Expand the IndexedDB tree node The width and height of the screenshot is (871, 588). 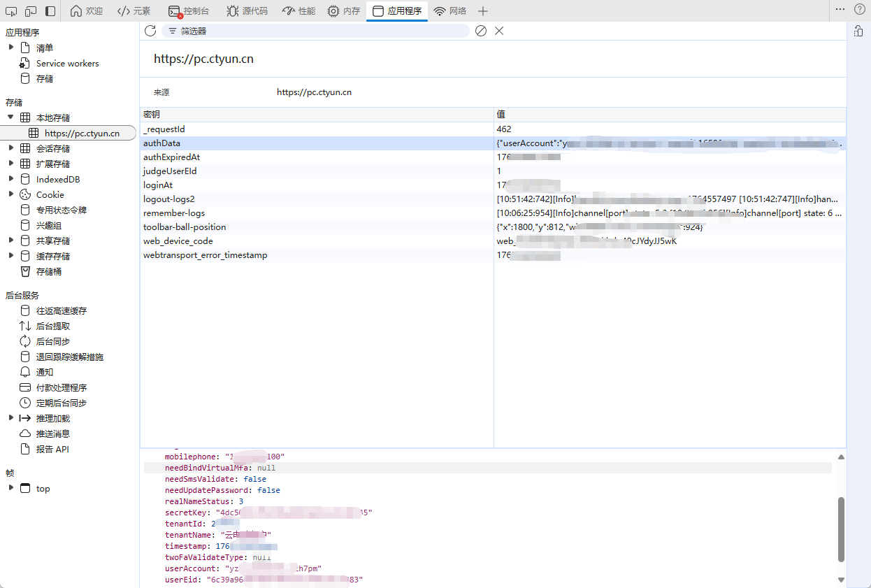point(11,179)
